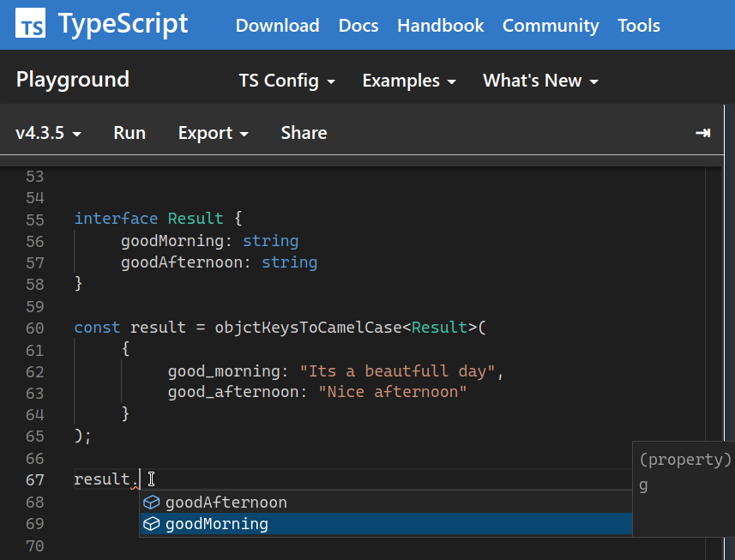Run the playground code
This screenshot has width=735, height=560.
point(130,133)
